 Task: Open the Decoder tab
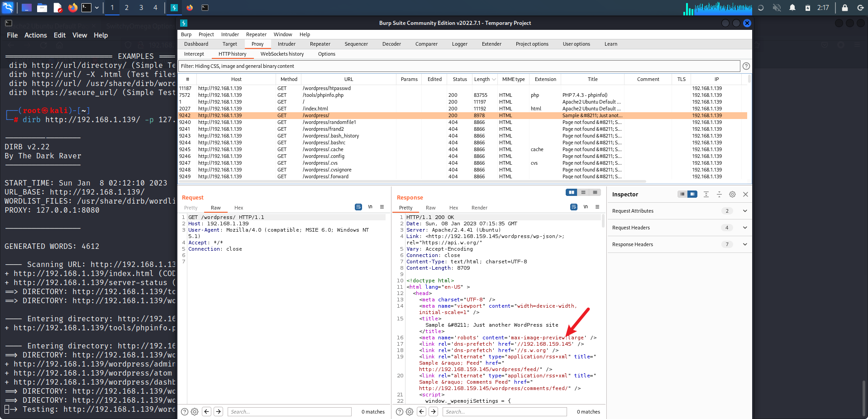391,44
